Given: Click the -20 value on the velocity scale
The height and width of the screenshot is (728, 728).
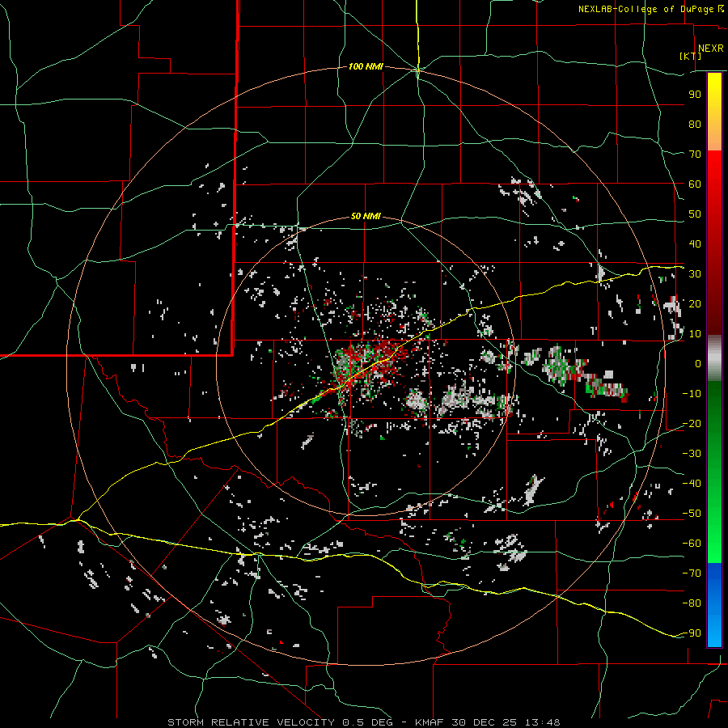Looking at the screenshot, I should pos(692,424).
